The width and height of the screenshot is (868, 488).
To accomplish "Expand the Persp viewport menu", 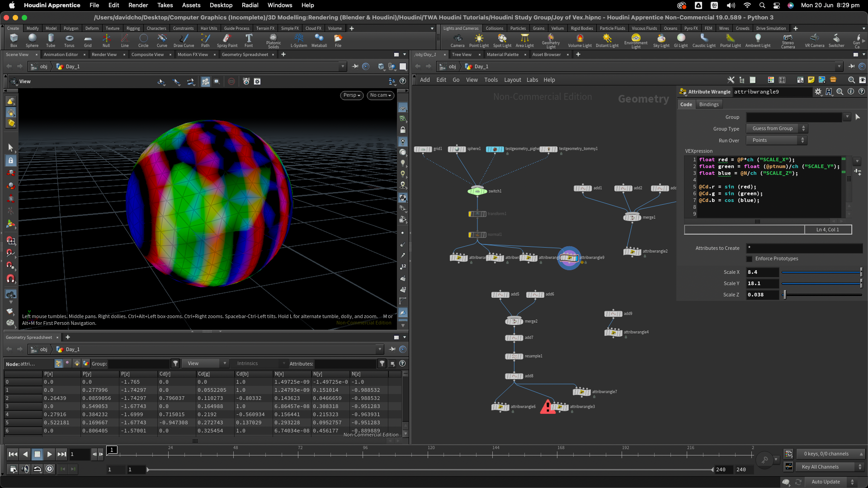I will tap(351, 95).
